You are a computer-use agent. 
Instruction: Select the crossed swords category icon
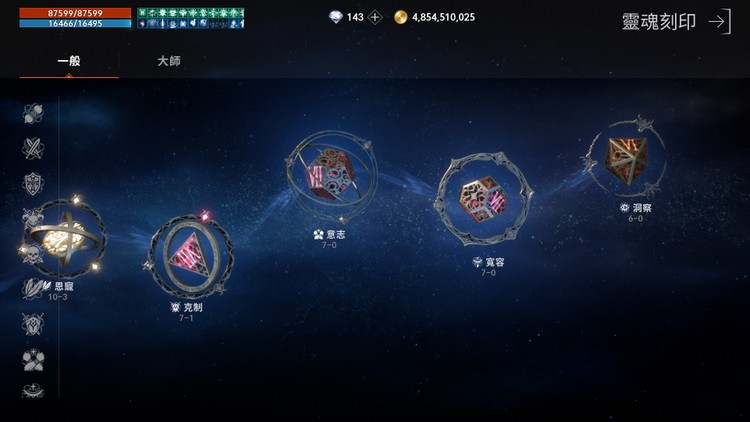coord(33,148)
